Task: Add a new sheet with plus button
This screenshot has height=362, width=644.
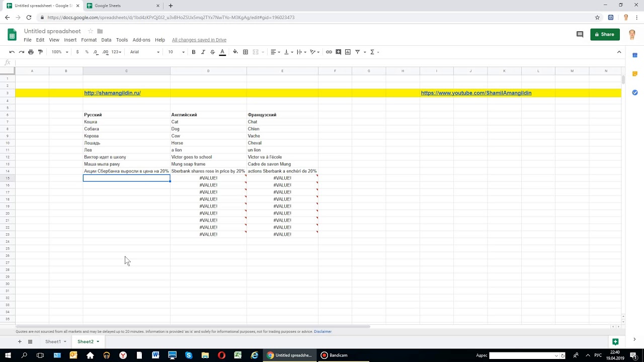Action: tap(20, 341)
